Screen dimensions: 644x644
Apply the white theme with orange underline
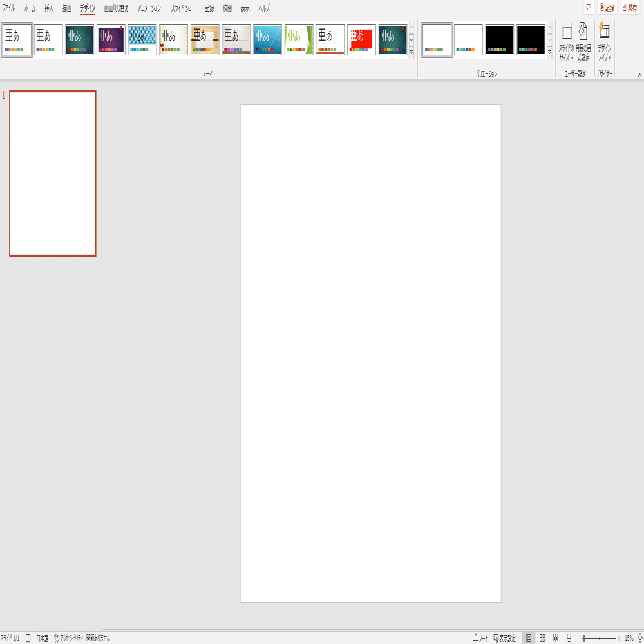(330, 40)
